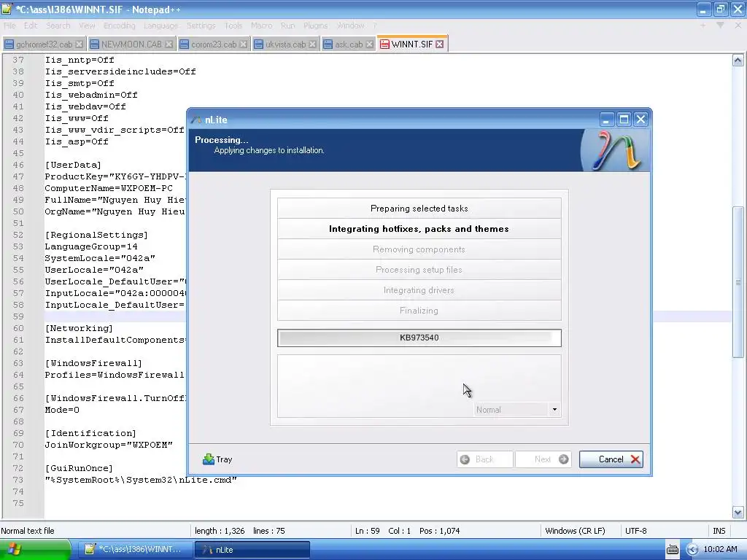This screenshot has height=560, width=747.
Task: Switch to corom23.cab tab
Action: (214, 44)
